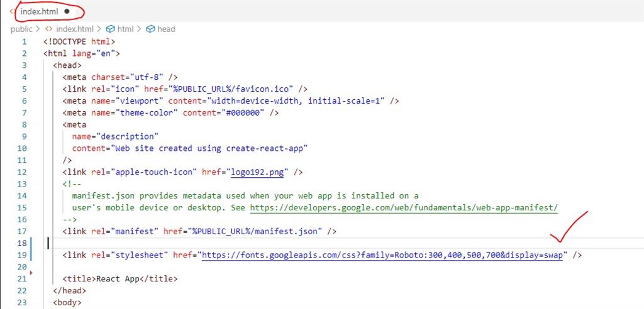The height and width of the screenshot is (309, 644).
Task: Click line number 1 in the gutter
Action: (25, 41)
